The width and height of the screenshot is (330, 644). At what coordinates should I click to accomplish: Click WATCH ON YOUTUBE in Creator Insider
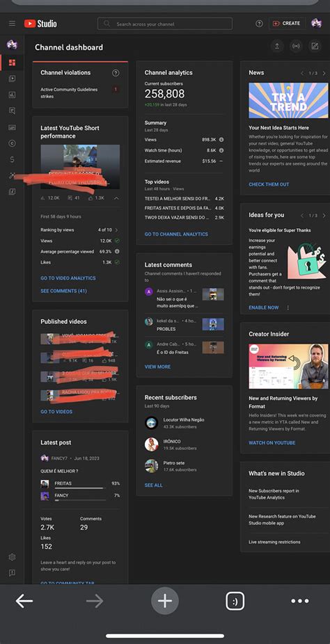tap(272, 443)
